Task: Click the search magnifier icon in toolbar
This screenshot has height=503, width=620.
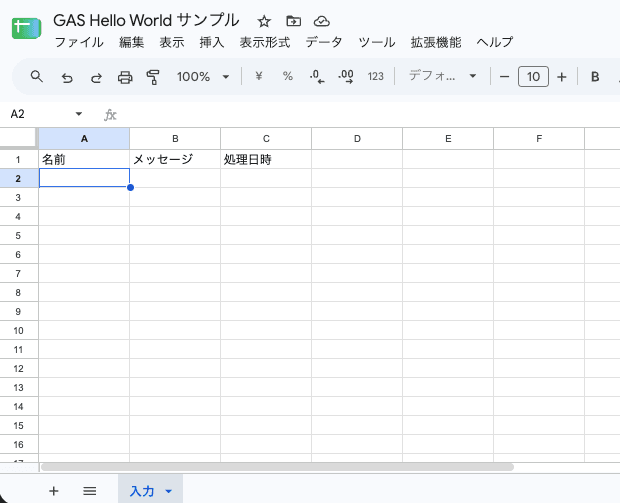Action: click(x=37, y=76)
